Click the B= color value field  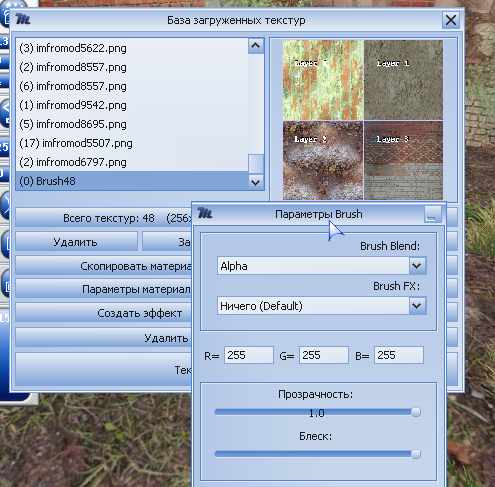[x=399, y=355]
